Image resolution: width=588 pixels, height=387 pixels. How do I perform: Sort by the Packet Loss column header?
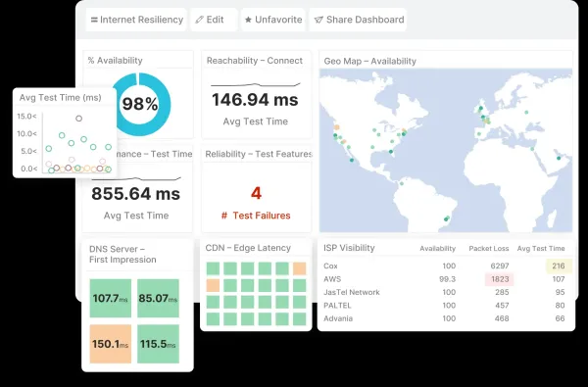[489, 249]
